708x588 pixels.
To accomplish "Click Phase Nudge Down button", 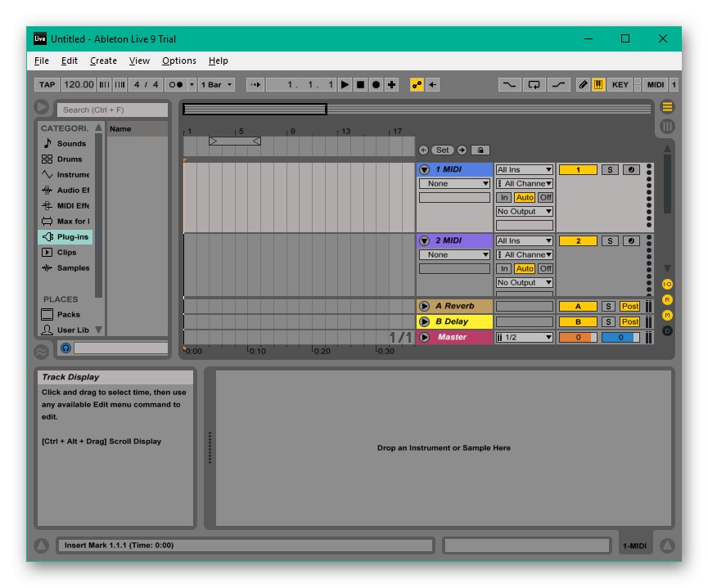I will pos(104,84).
